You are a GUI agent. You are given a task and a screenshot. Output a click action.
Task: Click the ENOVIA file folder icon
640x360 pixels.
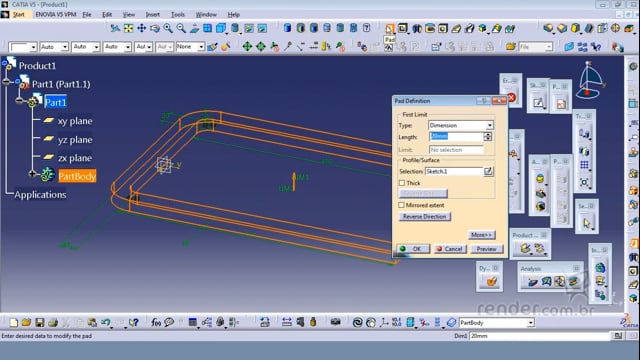pyautogui.click(x=511, y=47)
